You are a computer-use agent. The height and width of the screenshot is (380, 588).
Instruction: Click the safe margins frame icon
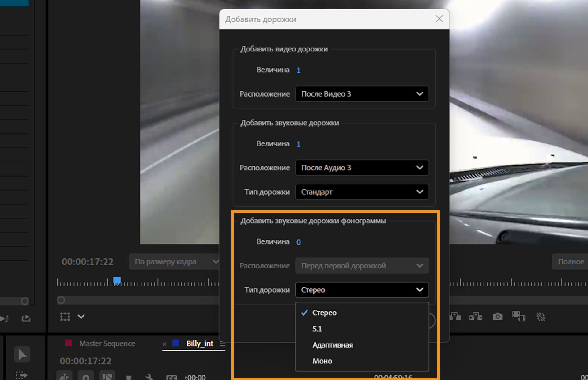click(65, 317)
